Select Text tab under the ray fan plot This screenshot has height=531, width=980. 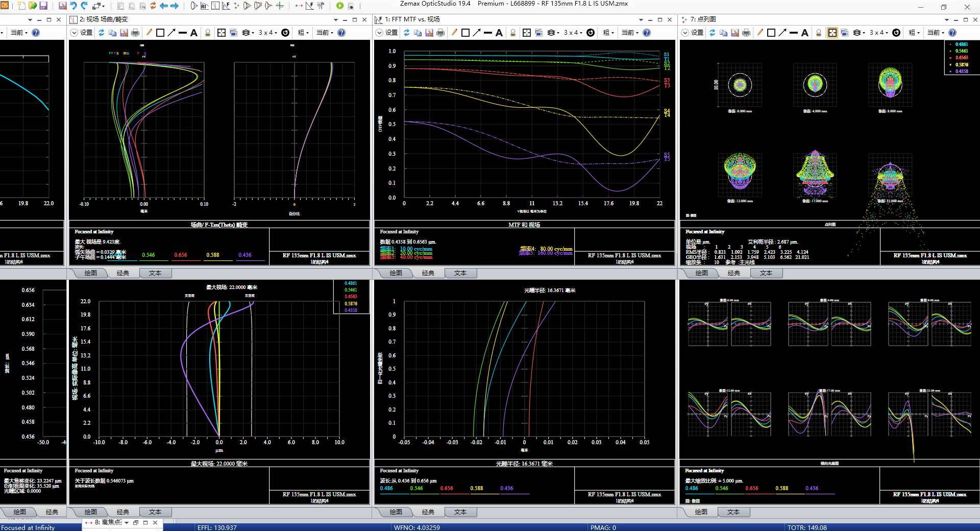733,512
